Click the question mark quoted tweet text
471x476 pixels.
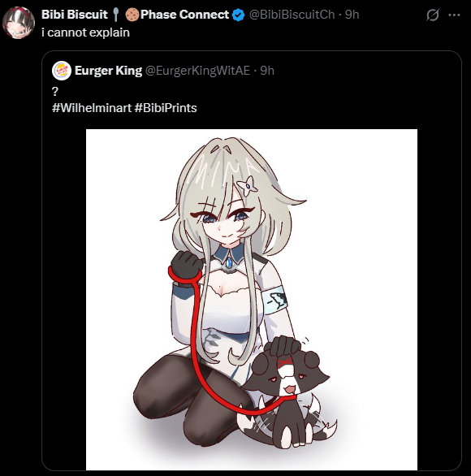click(55, 91)
